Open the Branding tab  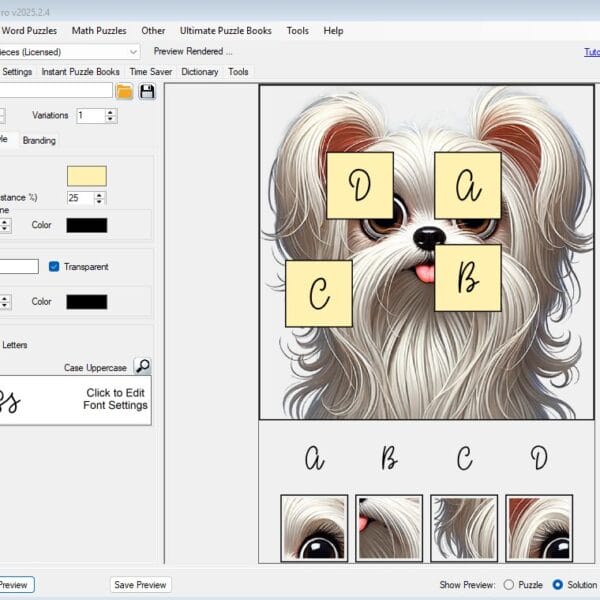point(39,141)
